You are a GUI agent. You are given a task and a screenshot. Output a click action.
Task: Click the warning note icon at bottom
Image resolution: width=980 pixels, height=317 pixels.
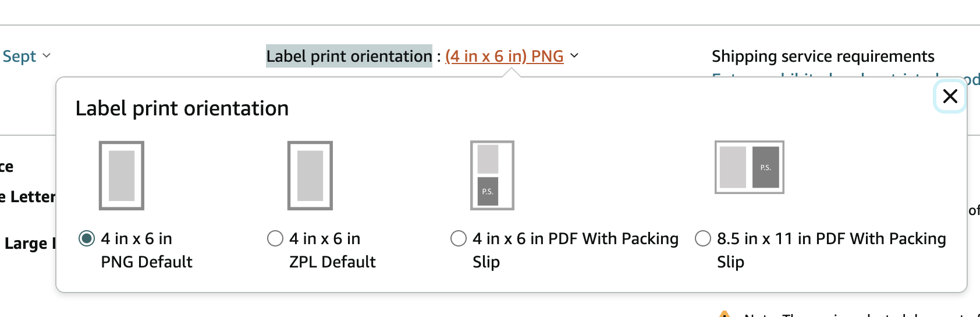725,314
